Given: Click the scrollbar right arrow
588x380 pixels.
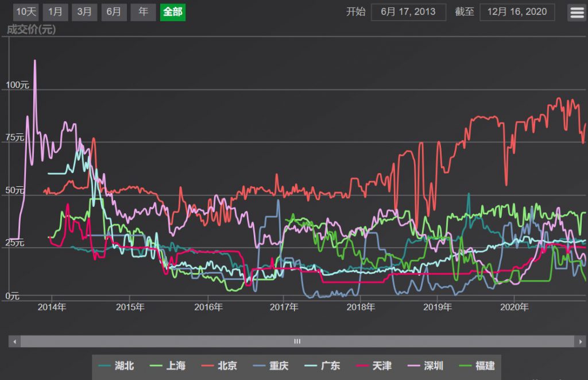Looking at the screenshot, I should 581,341.
